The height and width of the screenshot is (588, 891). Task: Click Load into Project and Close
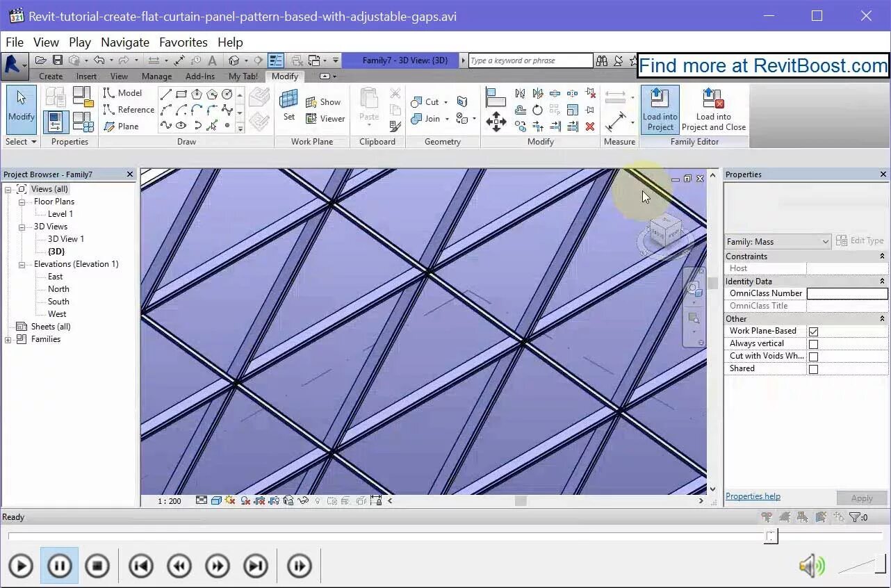tap(714, 109)
